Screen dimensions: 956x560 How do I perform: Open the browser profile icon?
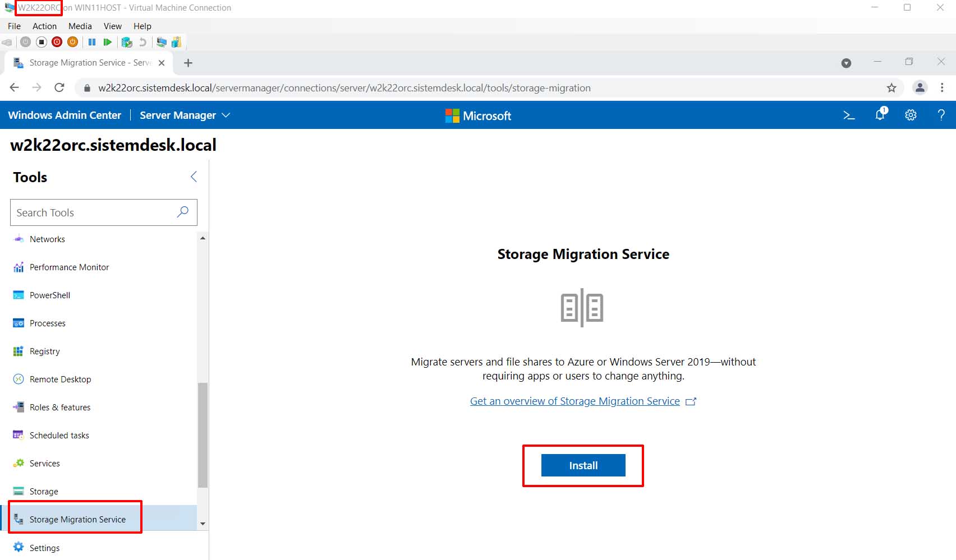pyautogui.click(x=920, y=87)
